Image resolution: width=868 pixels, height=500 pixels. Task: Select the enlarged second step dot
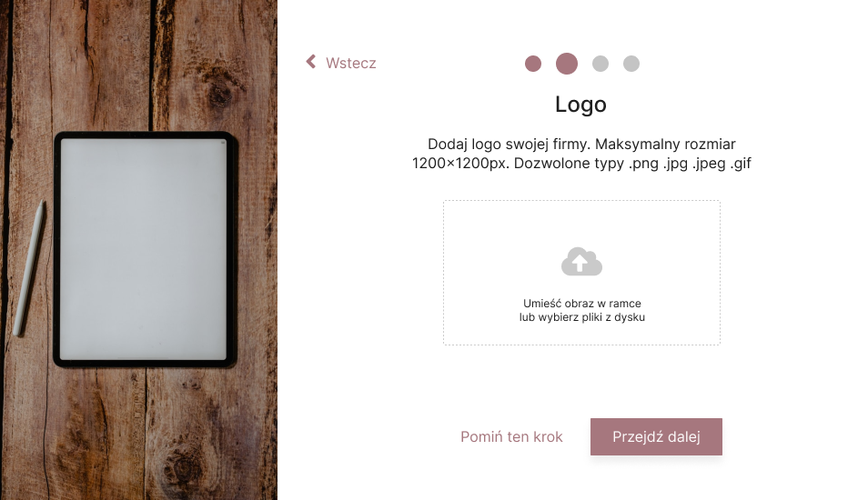(x=566, y=64)
